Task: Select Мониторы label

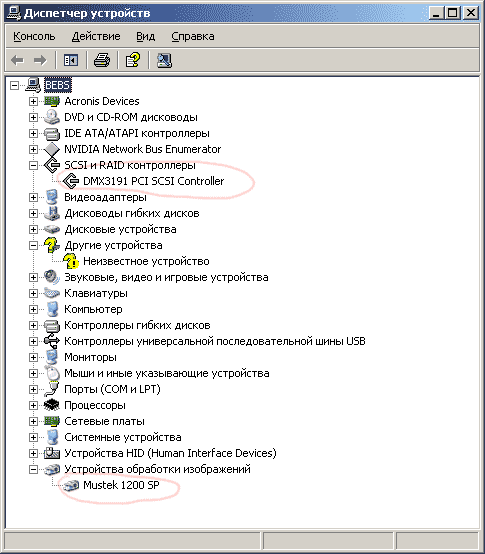Action: (90, 358)
